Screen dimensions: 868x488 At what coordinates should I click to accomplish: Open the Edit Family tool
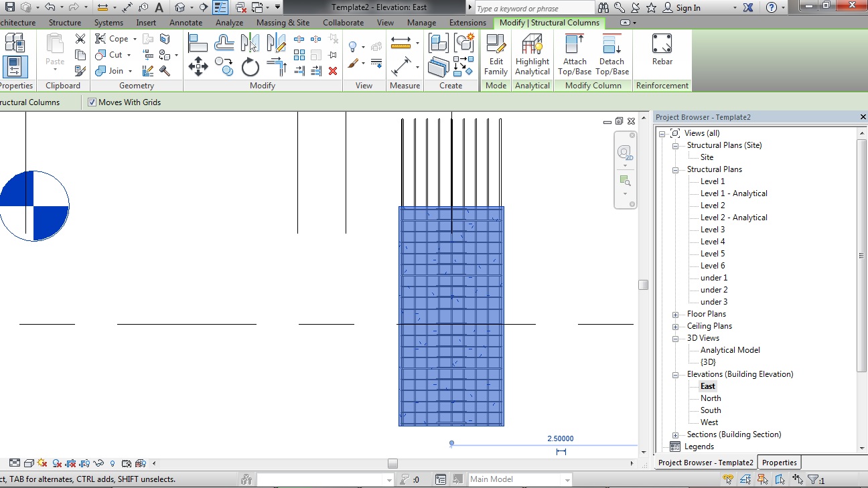(496, 54)
